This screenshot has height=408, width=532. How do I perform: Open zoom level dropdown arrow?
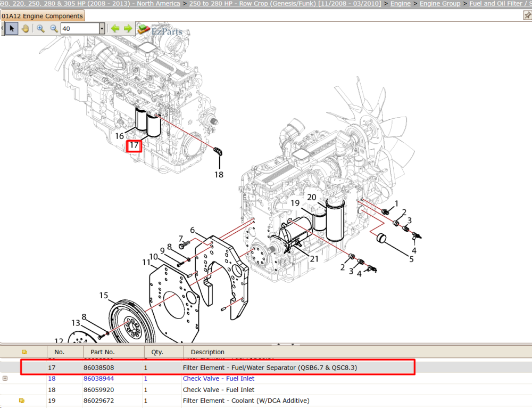[102, 29]
